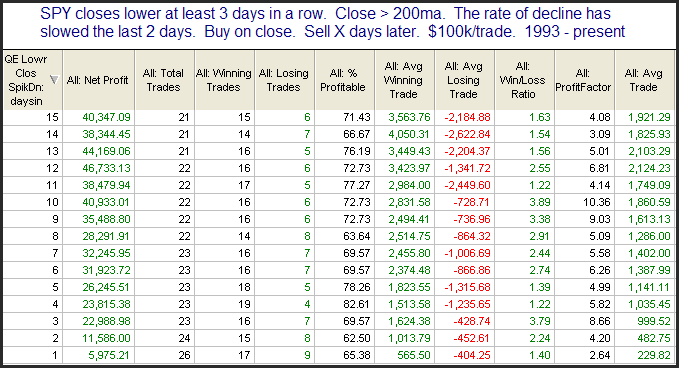This screenshot has width=679, height=368.
Task: Click the sort arrow in the daysin column header
Action: tap(54, 80)
